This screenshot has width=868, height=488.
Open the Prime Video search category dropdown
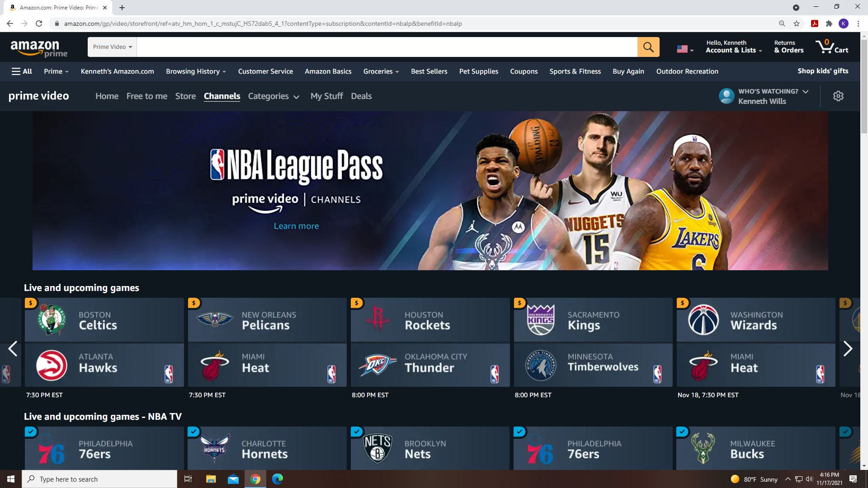tap(112, 47)
